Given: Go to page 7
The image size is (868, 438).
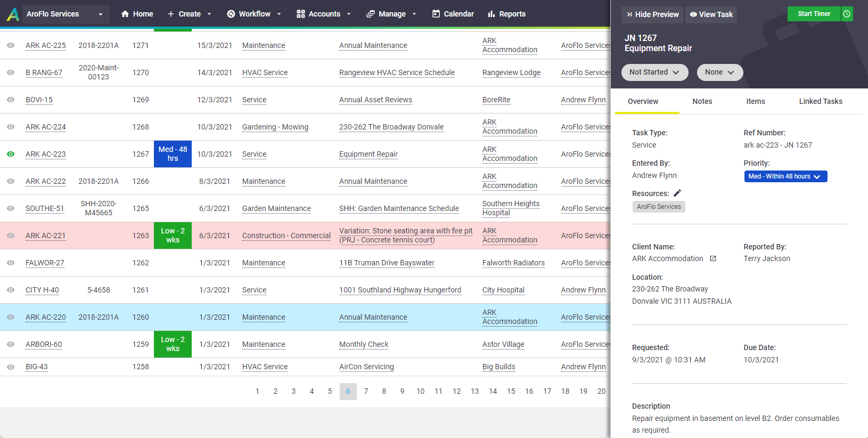Looking at the screenshot, I should tap(366, 391).
